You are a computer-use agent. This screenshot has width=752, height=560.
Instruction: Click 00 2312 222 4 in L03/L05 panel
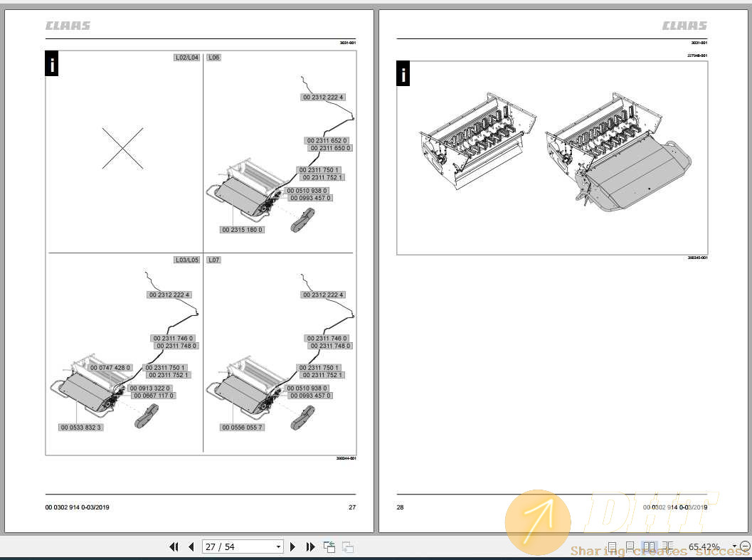(x=169, y=295)
